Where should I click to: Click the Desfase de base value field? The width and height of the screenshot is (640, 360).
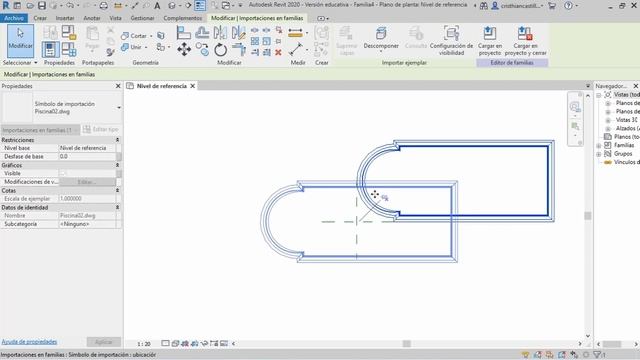click(88, 157)
